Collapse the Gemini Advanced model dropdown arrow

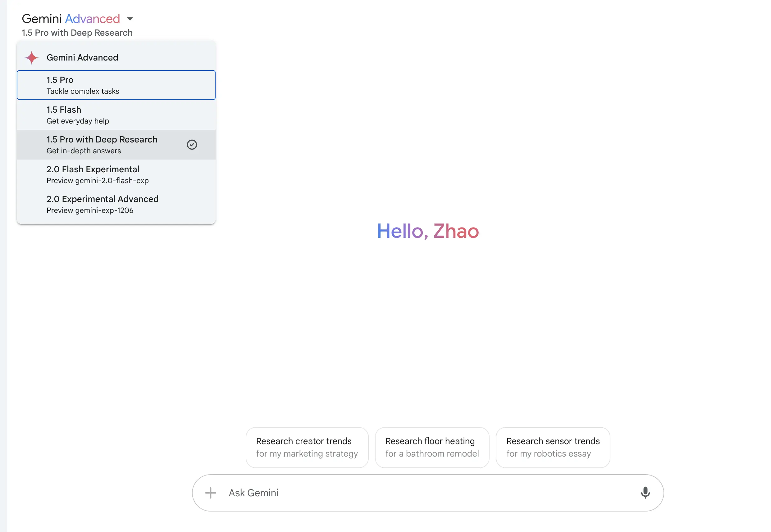pos(130,19)
